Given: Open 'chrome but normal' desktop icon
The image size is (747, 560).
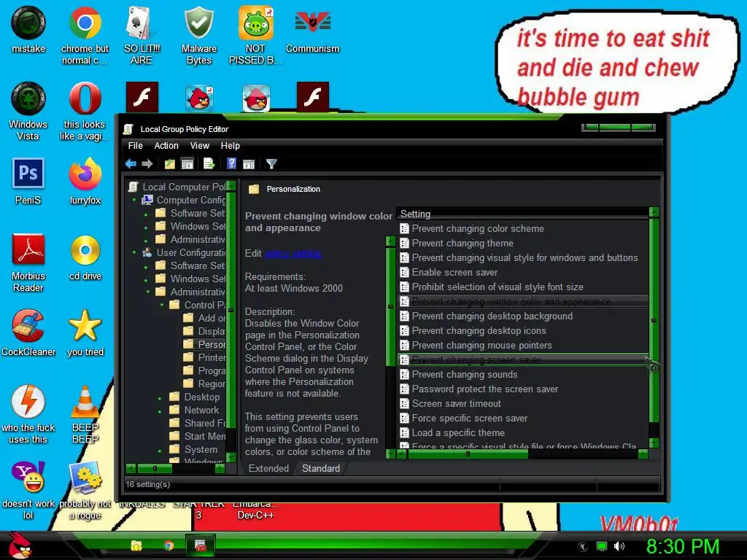Looking at the screenshot, I should (x=85, y=35).
